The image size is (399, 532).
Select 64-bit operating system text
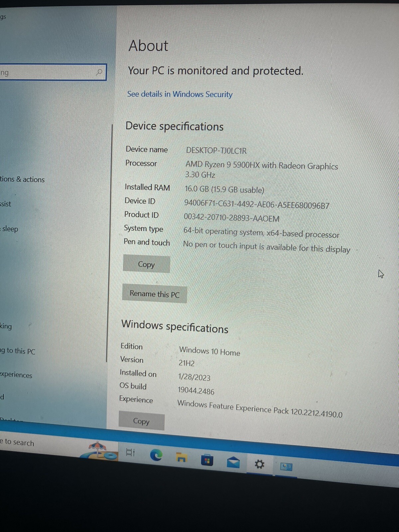point(261,232)
